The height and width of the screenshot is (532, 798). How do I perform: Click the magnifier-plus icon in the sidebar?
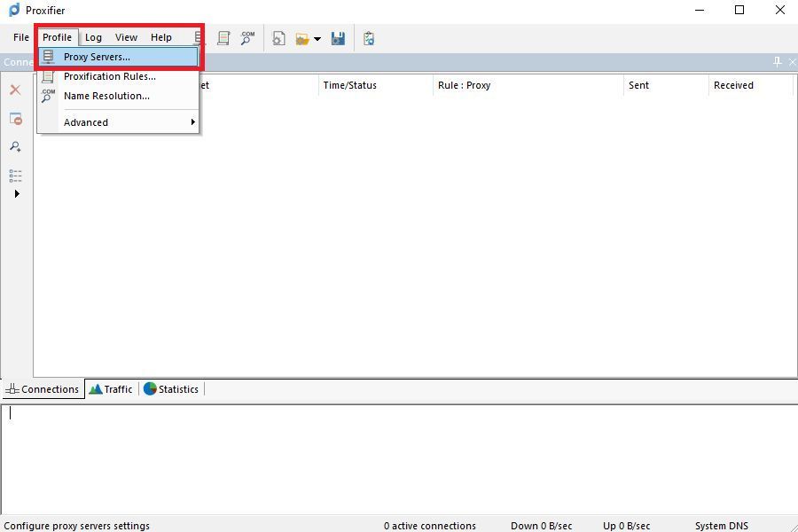[x=15, y=147]
